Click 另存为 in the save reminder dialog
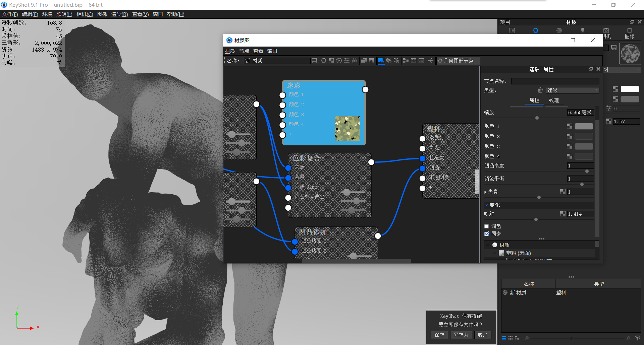 [461, 335]
